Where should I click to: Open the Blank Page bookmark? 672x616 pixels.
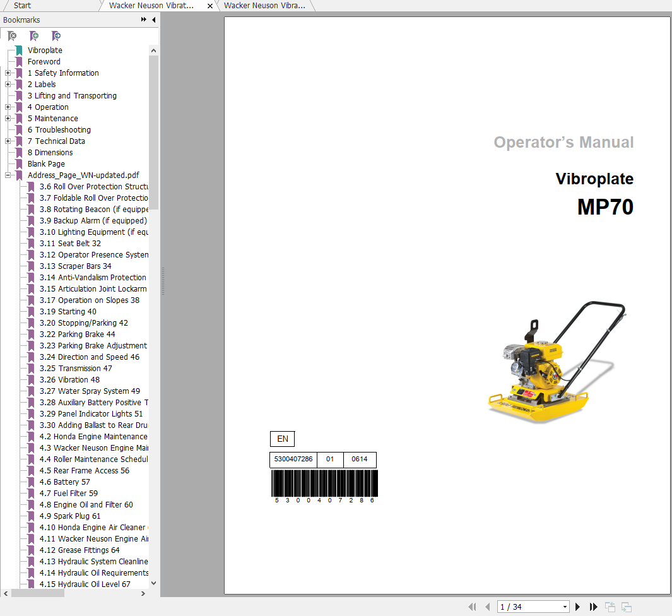click(46, 163)
